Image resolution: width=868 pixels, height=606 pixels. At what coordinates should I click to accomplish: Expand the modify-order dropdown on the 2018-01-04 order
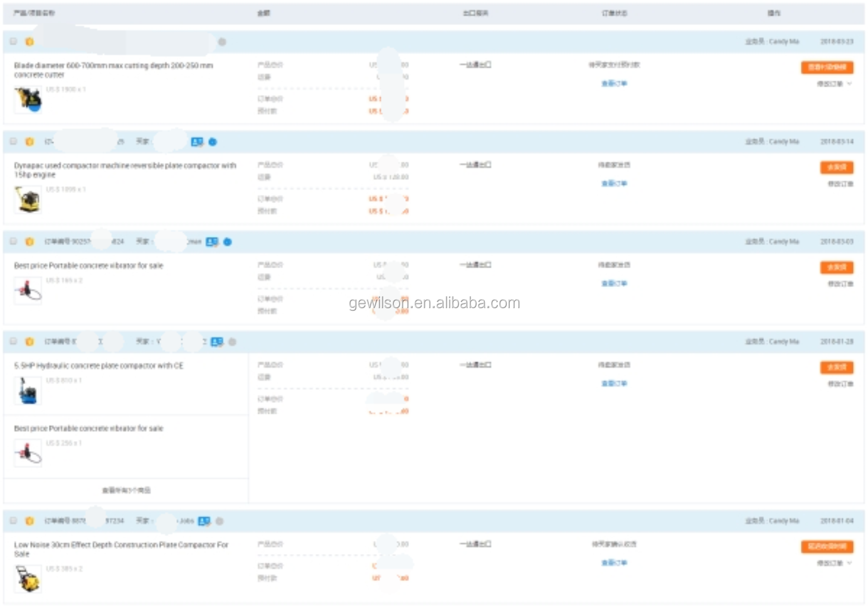pos(834,563)
